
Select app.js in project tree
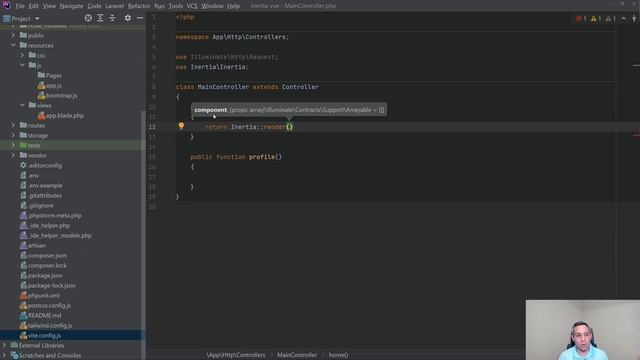click(53, 85)
